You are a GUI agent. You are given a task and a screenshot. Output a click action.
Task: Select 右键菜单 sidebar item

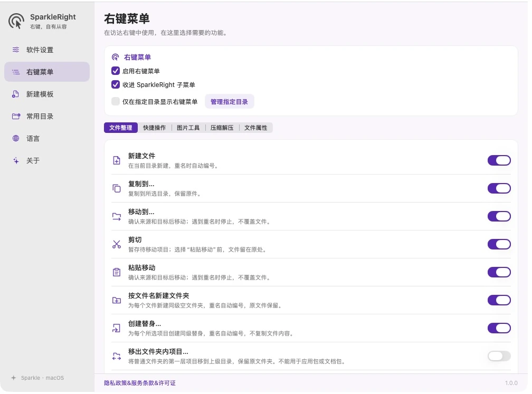pos(47,72)
